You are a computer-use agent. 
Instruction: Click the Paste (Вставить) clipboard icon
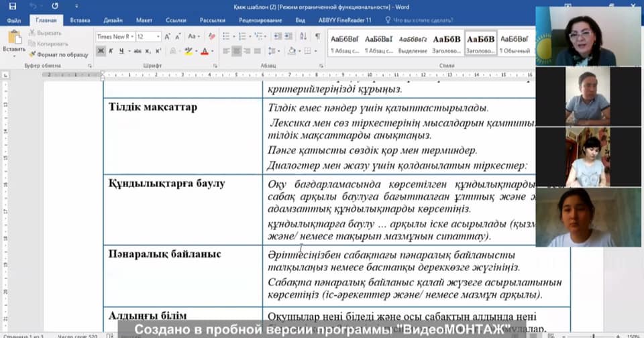click(13, 40)
